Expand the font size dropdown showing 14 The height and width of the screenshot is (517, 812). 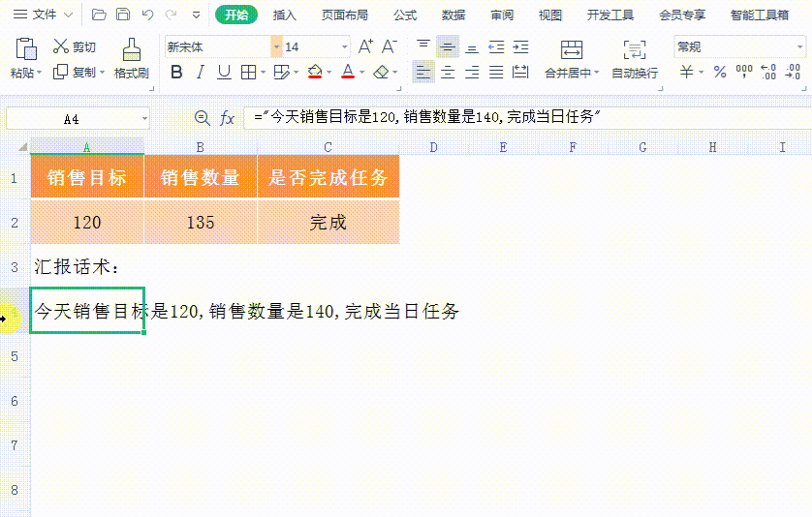[345, 46]
